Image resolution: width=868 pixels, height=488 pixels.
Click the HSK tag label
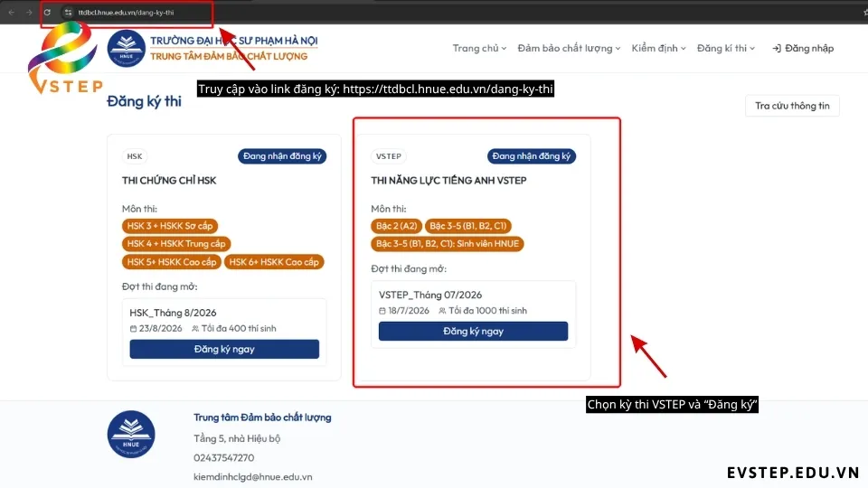pos(135,156)
